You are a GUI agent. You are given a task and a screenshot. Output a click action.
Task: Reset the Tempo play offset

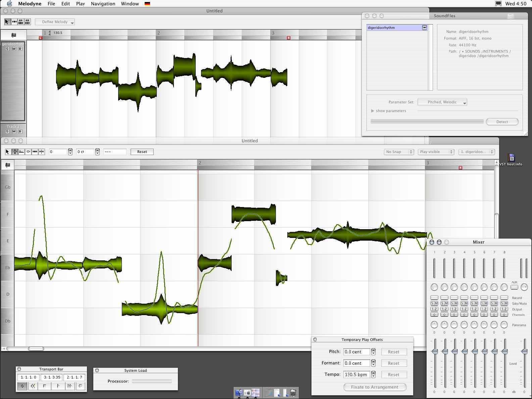click(x=394, y=375)
